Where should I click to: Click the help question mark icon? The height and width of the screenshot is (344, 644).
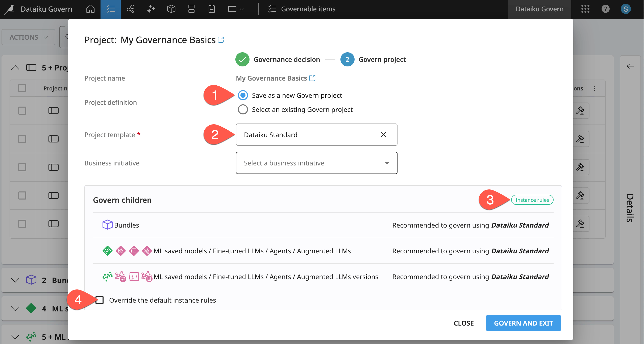pyautogui.click(x=605, y=9)
